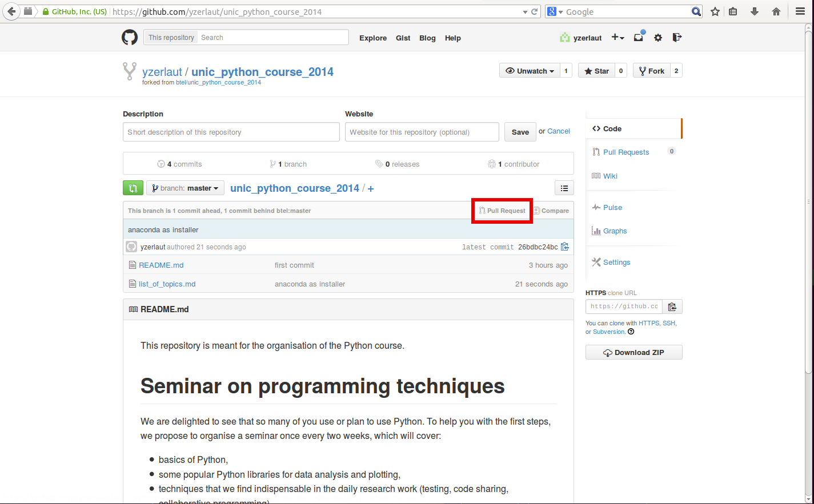This screenshot has height=504, width=814.
Task: Open the branch: master dropdown
Action: pos(185,188)
